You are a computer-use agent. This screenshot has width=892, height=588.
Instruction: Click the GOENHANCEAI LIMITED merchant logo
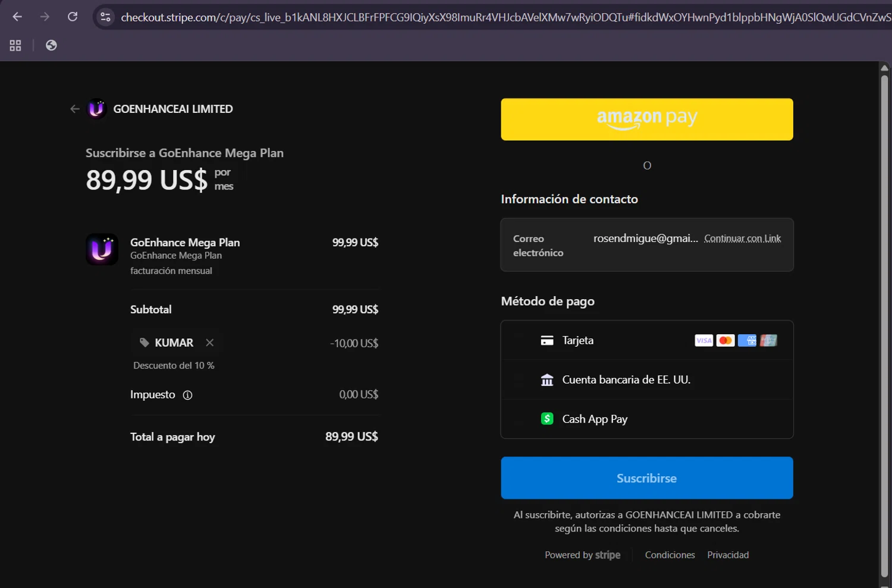(96, 109)
